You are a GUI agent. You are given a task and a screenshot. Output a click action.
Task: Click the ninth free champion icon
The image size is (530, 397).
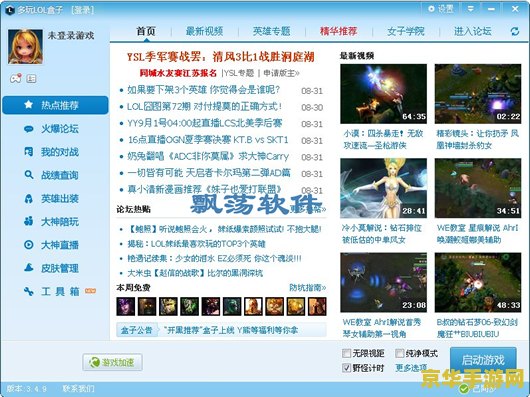click(x=296, y=306)
